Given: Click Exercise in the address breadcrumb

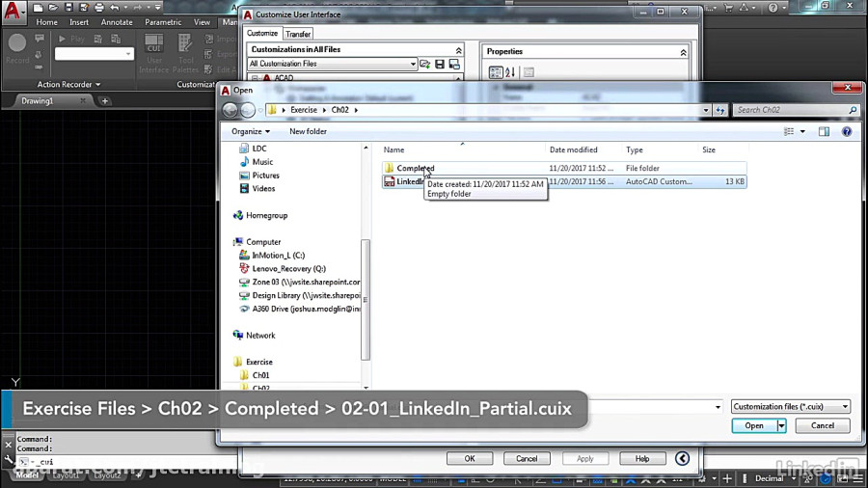Looking at the screenshot, I should tap(304, 110).
